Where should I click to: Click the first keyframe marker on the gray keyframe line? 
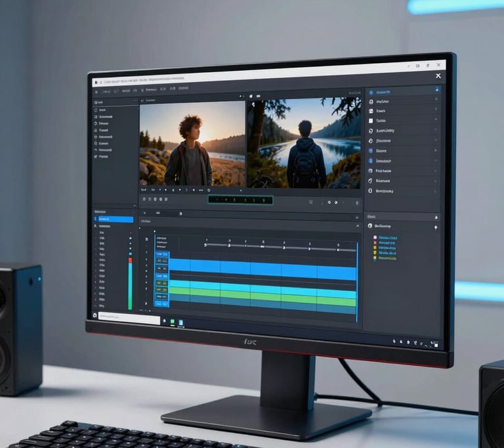click(x=205, y=245)
